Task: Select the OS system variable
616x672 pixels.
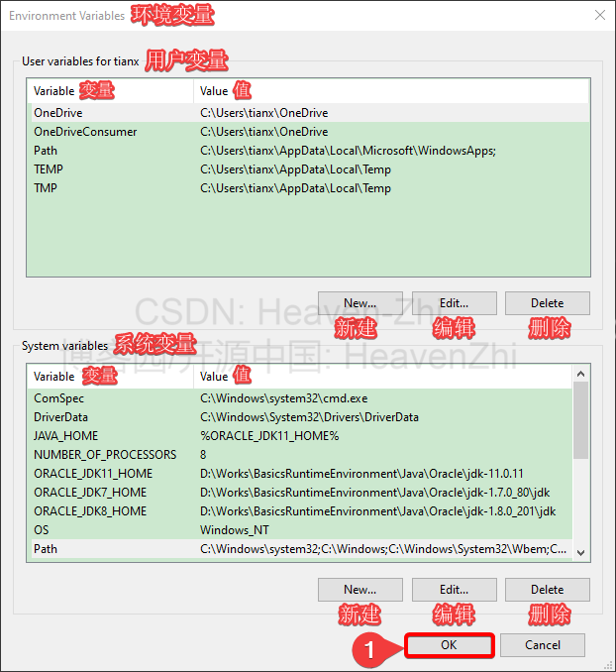Action: click(x=299, y=530)
